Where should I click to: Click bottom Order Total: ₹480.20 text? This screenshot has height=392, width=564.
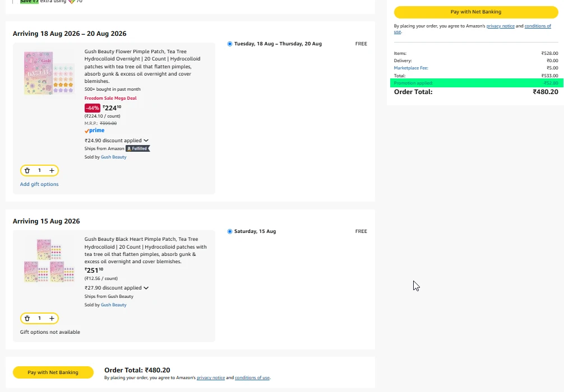coord(137,370)
